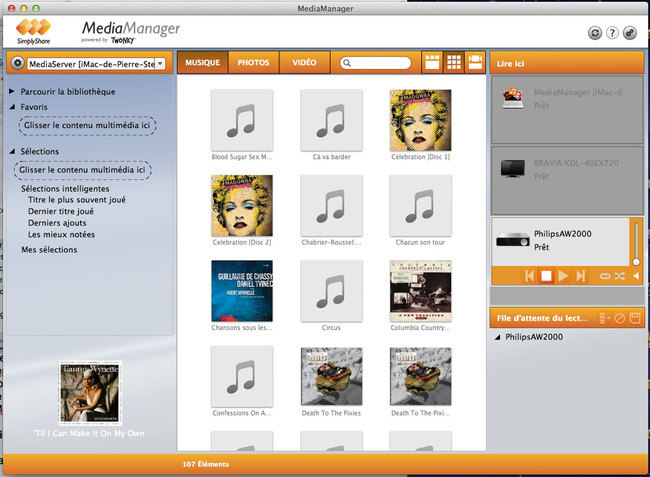Open the VIDÉO tab
Image resolution: width=650 pixels, height=477 pixels.
click(305, 63)
